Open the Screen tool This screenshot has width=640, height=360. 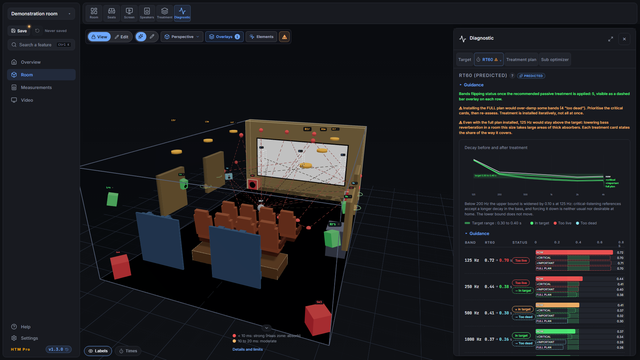click(129, 13)
